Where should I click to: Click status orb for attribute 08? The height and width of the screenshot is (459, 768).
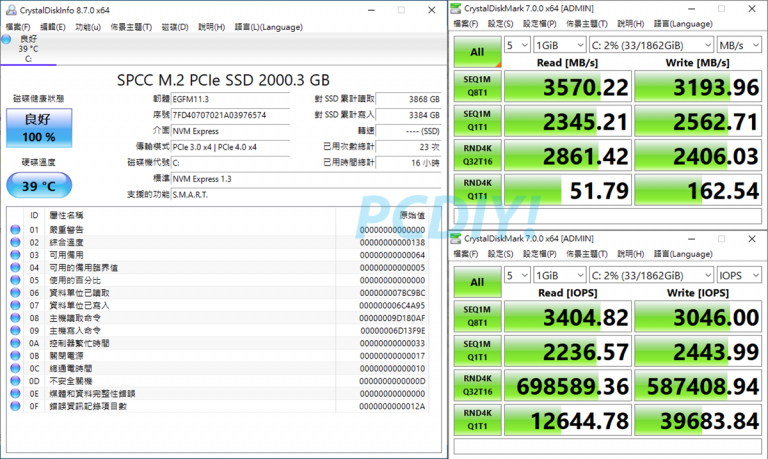coord(15,318)
